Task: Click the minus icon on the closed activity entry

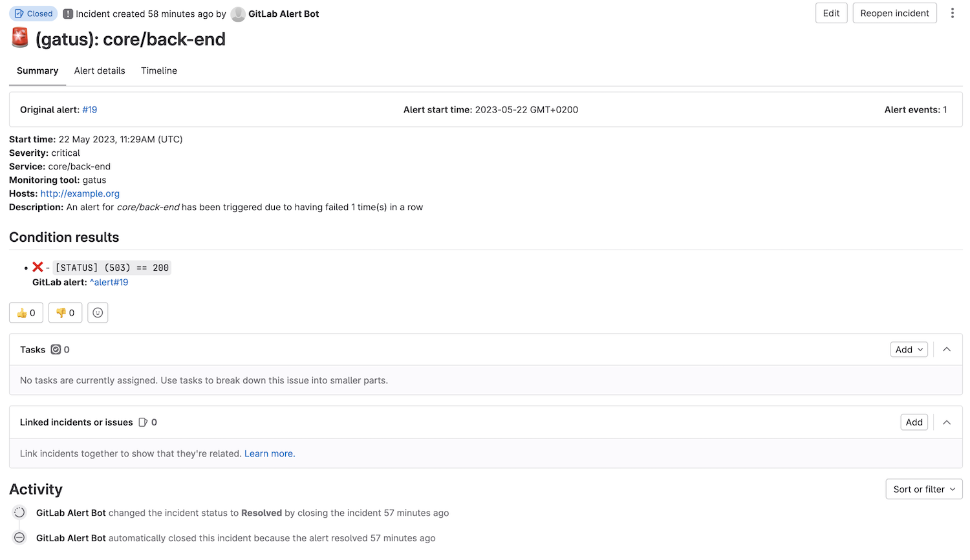Action: point(19,537)
